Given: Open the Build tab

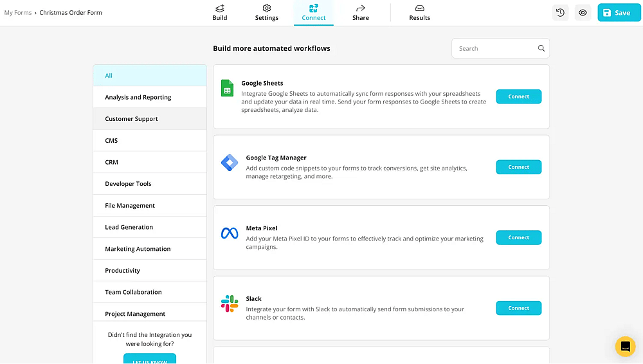Looking at the screenshot, I should point(220,13).
